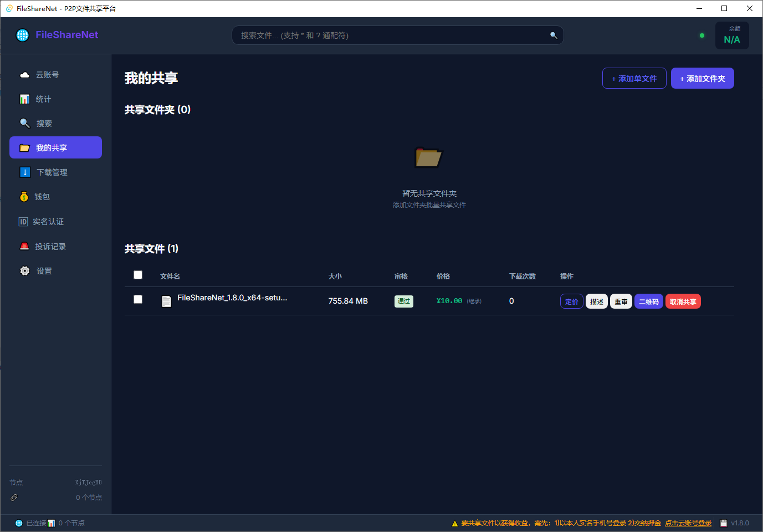763x532 pixels.
Task: Click the 添加文件夹 button
Action: tap(703, 78)
